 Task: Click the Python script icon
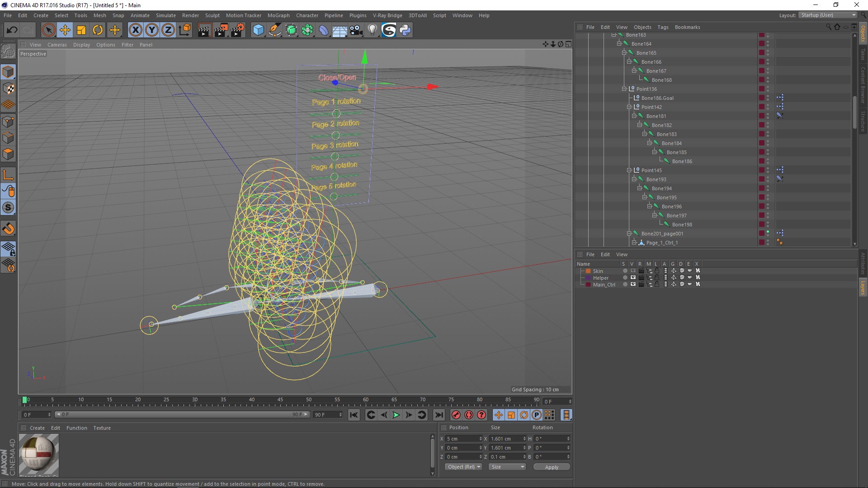coord(405,30)
